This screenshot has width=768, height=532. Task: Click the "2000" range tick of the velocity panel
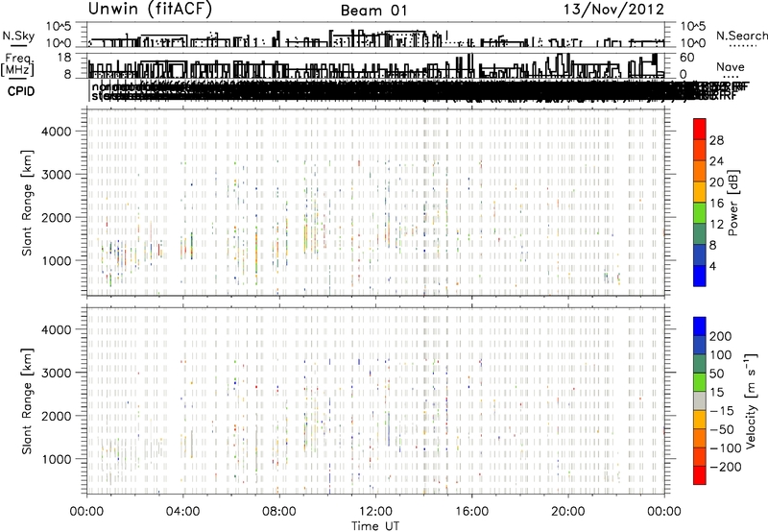point(56,416)
